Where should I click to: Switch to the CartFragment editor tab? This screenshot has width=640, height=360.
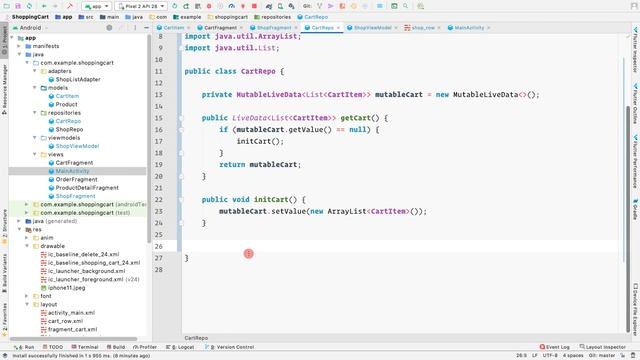click(x=220, y=28)
